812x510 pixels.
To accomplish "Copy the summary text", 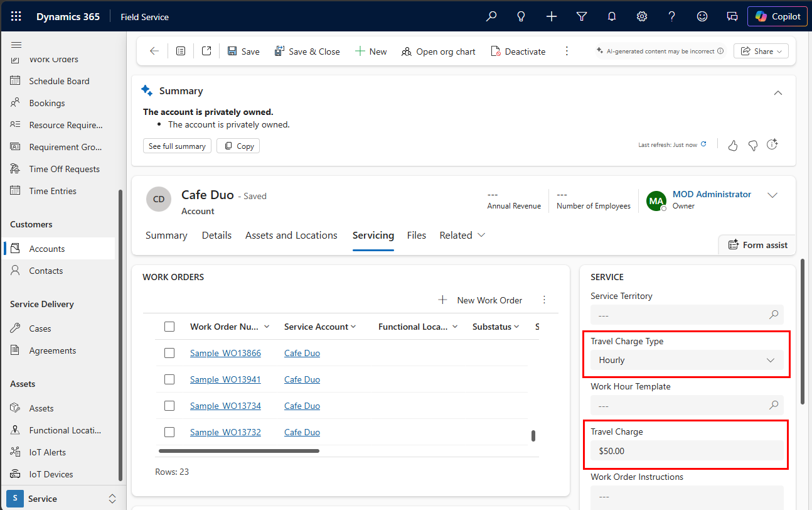I will tap(238, 146).
